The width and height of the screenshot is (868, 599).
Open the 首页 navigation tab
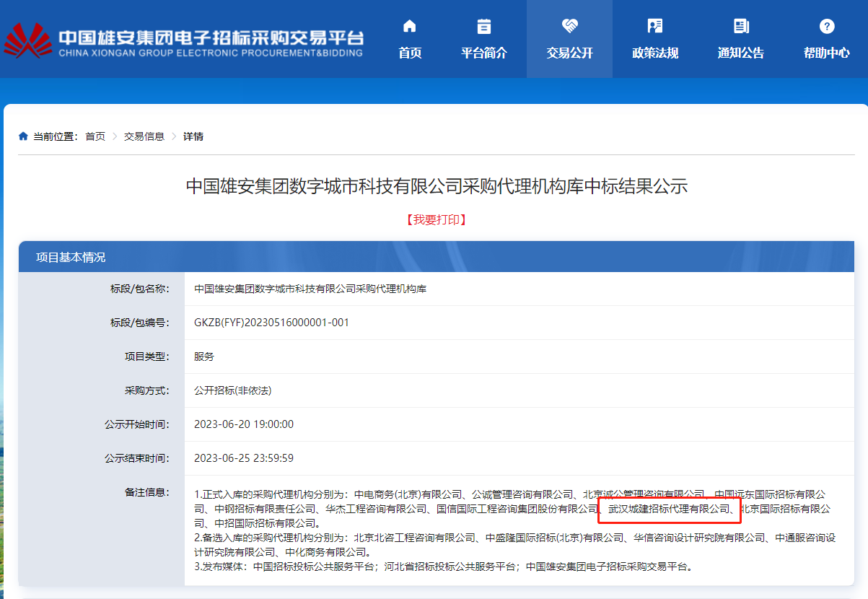point(410,39)
